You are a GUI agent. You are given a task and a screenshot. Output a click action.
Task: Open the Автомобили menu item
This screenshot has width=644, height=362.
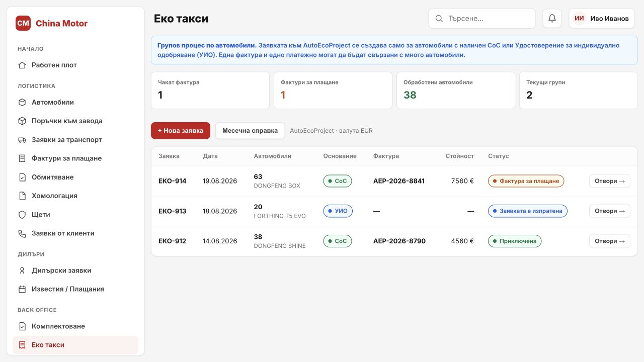point(75,102)
